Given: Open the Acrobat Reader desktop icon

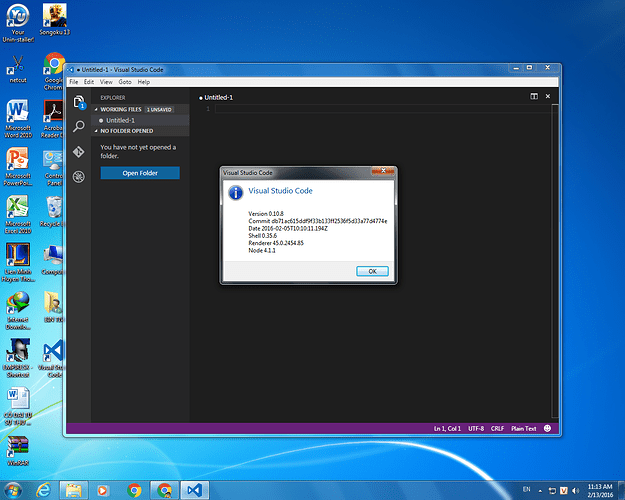Looking at the screenshot, I should (52, 118).
